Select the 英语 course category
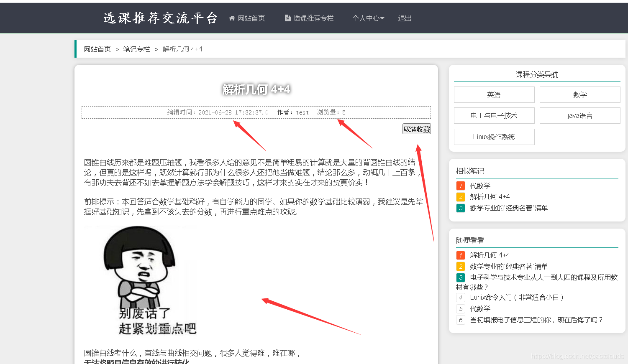 (x=494, y=94)
